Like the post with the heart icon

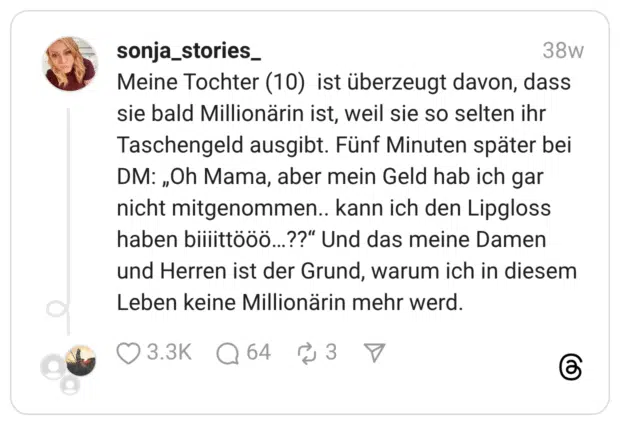(x=129, y=353)
